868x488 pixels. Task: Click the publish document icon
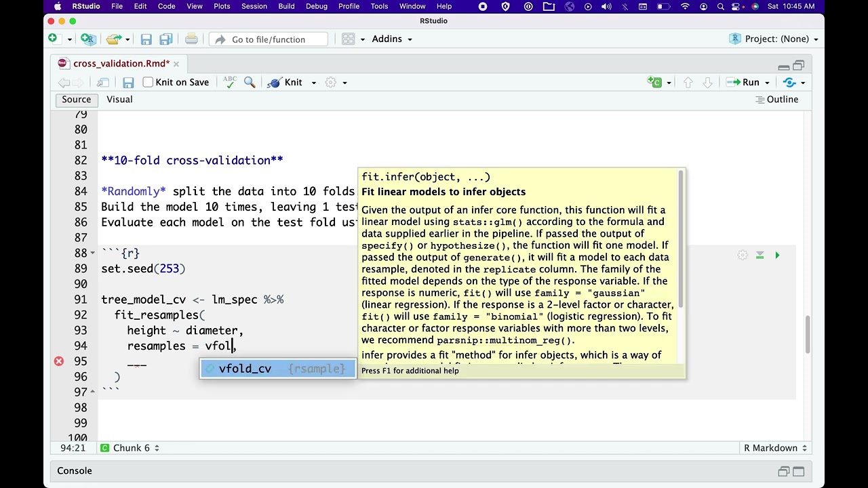789,82
